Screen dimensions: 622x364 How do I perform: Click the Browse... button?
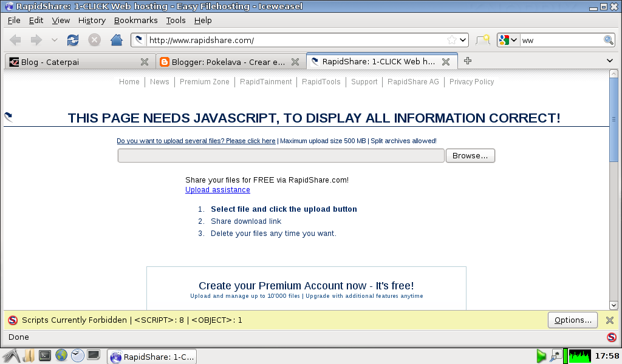470,156
